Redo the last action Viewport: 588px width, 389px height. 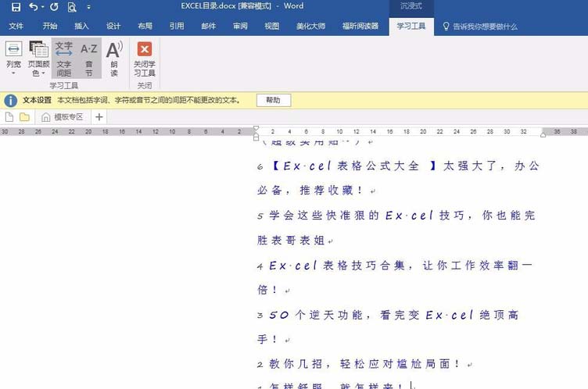pos(54,7)
